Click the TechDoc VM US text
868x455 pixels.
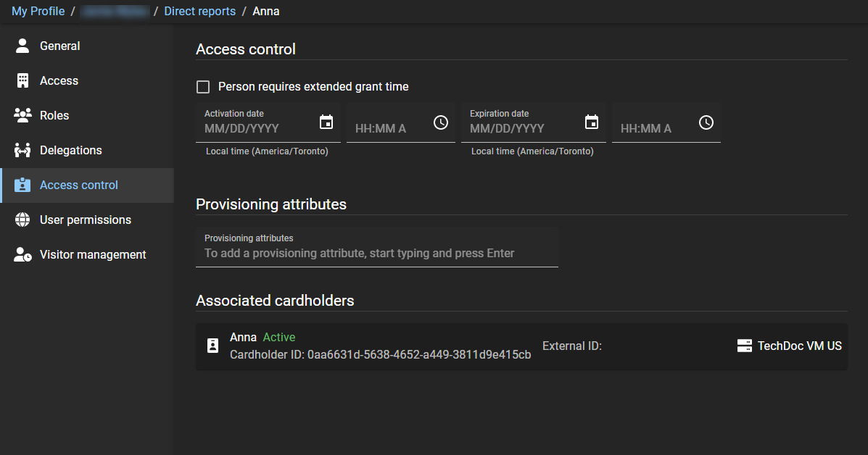[x=799, y=346]
